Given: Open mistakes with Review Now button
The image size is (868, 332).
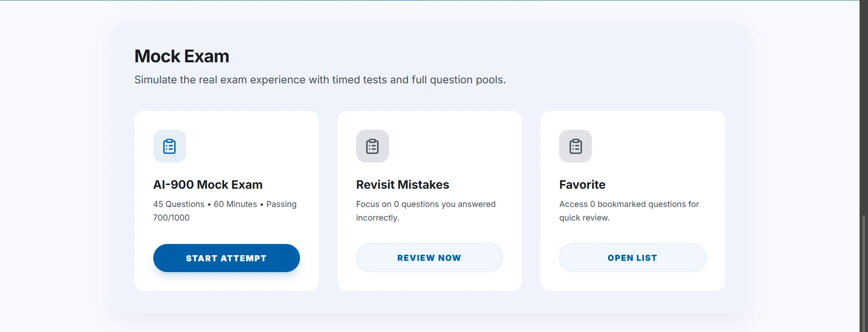Looking at the screenshot, I should pyautogui.click(x=429, y=258).
